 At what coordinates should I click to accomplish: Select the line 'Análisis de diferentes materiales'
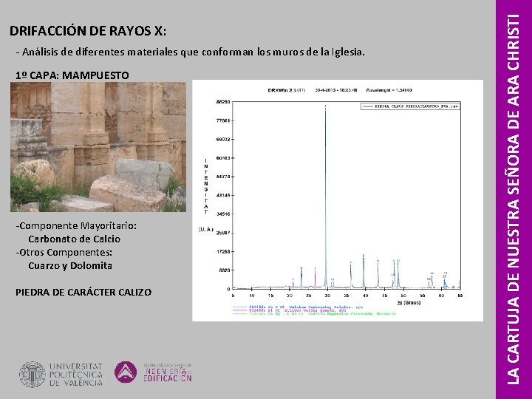coord(190,52)
